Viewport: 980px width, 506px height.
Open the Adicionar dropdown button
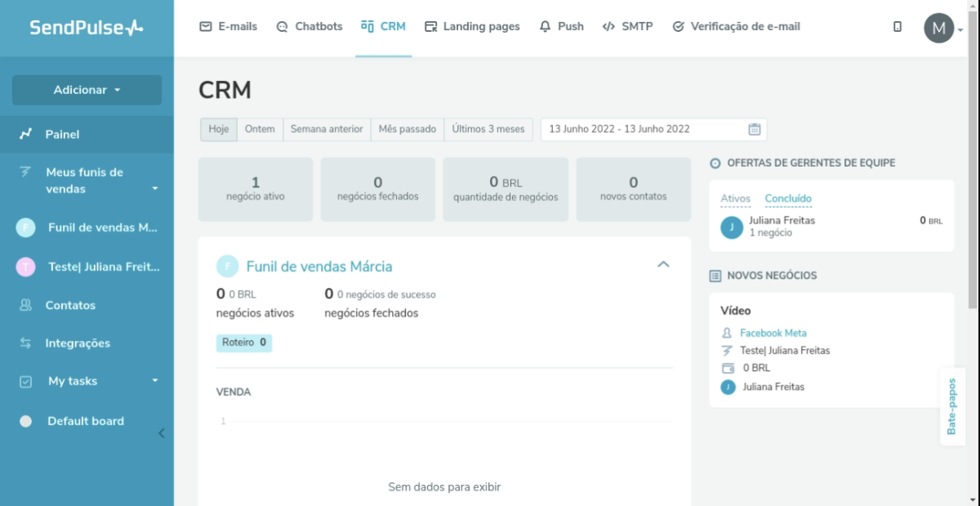point(87,90)
